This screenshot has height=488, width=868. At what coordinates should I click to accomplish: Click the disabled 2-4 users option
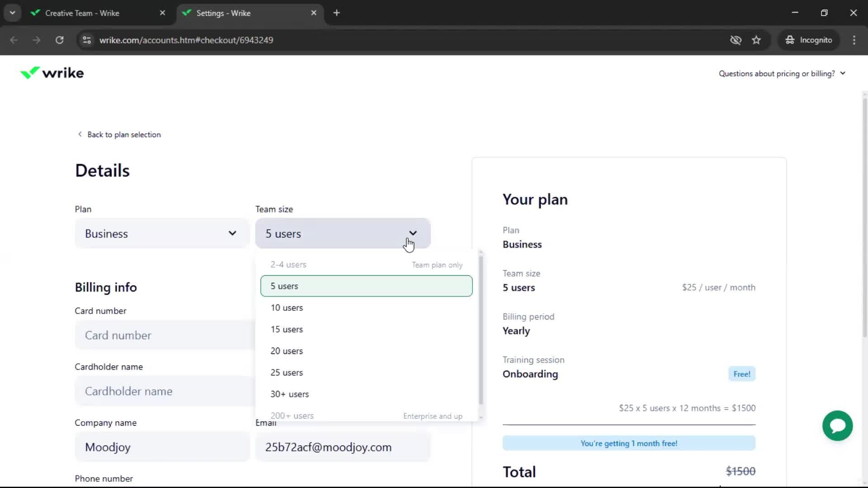pyautogui.click(x=366, y=264)
